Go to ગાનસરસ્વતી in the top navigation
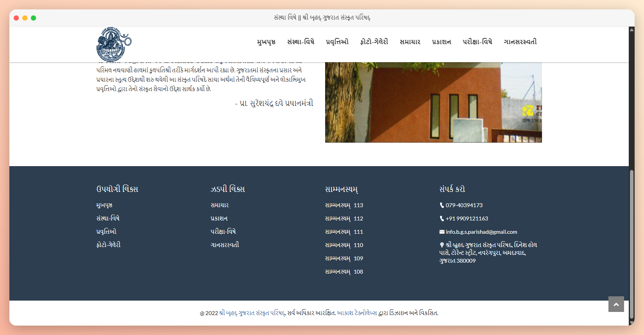 click(520, 42)
